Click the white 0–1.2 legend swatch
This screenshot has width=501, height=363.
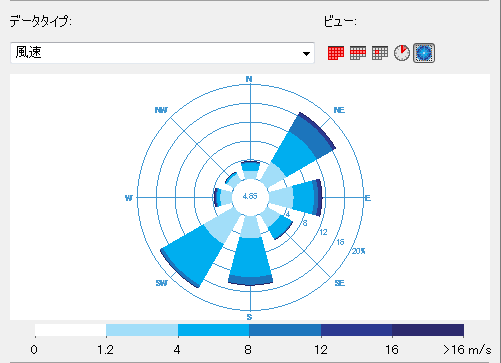(71, 330)
